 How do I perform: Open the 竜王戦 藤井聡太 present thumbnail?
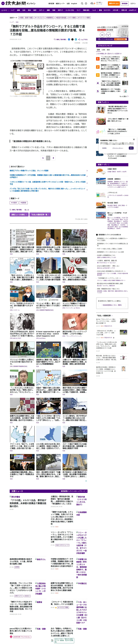click(x=101, y=109)
